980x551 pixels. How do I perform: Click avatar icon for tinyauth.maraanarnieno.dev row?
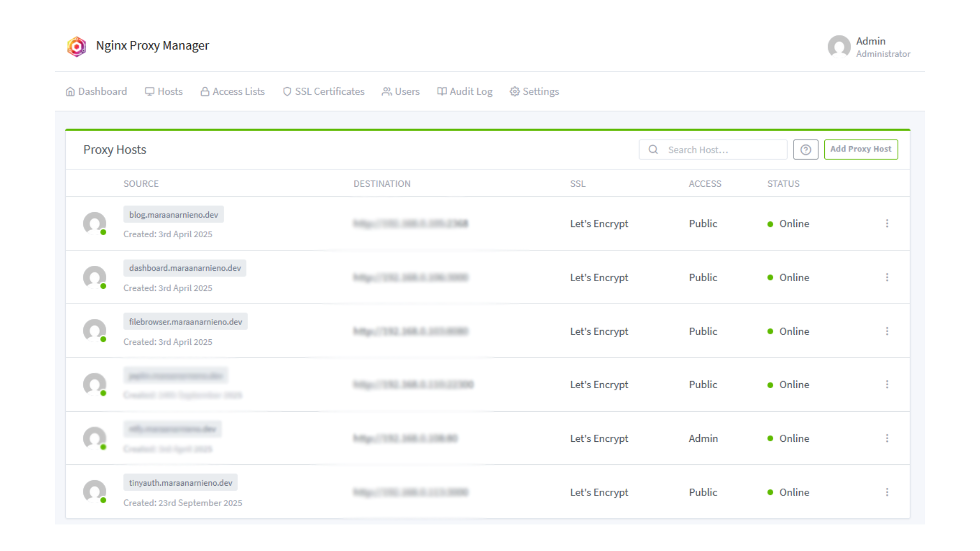[x=94, y=492]
